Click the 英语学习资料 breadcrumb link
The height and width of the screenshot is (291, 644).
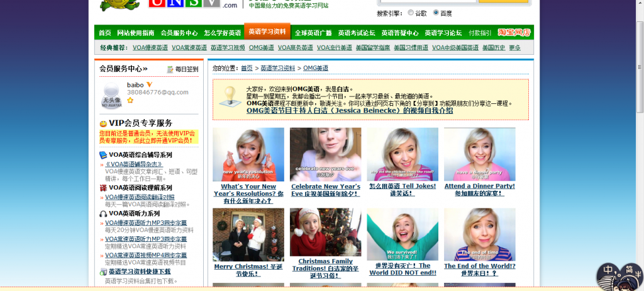point(277,68)
